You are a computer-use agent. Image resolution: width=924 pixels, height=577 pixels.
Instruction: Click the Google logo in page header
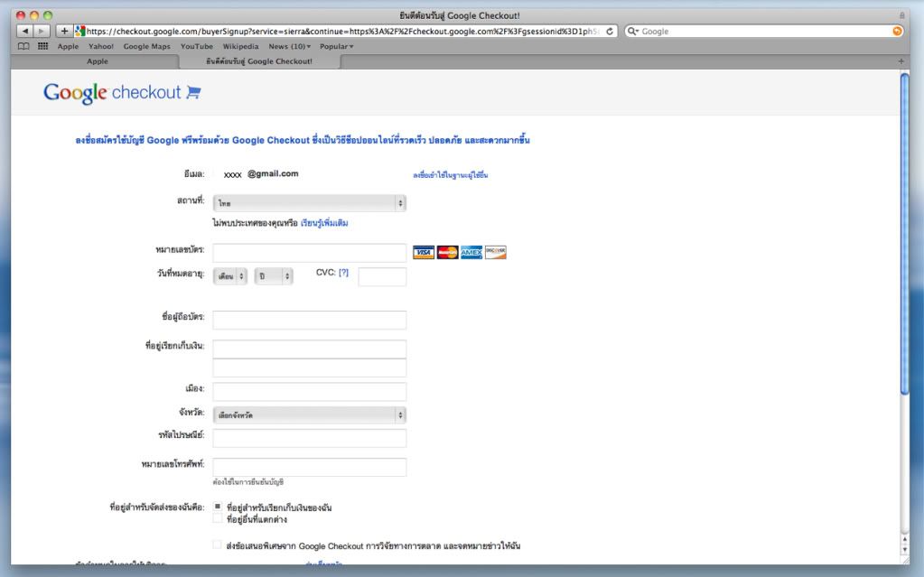click(x=76, y=93)
